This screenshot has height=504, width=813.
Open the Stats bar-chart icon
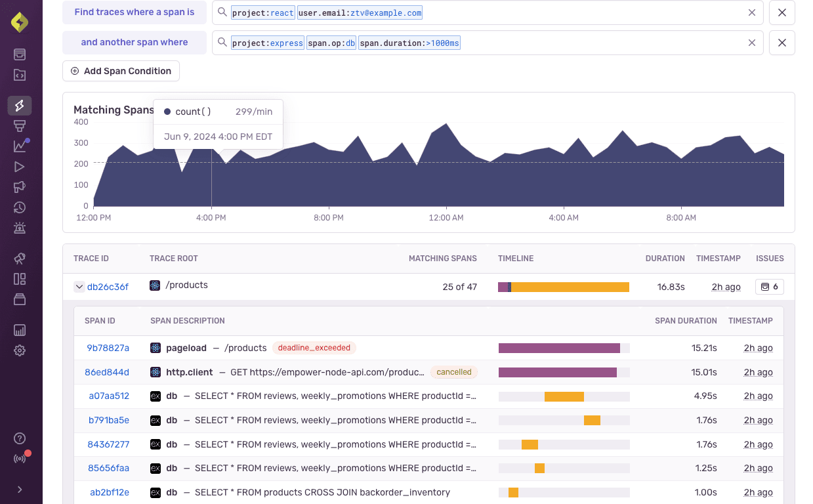tap(20, 329)
